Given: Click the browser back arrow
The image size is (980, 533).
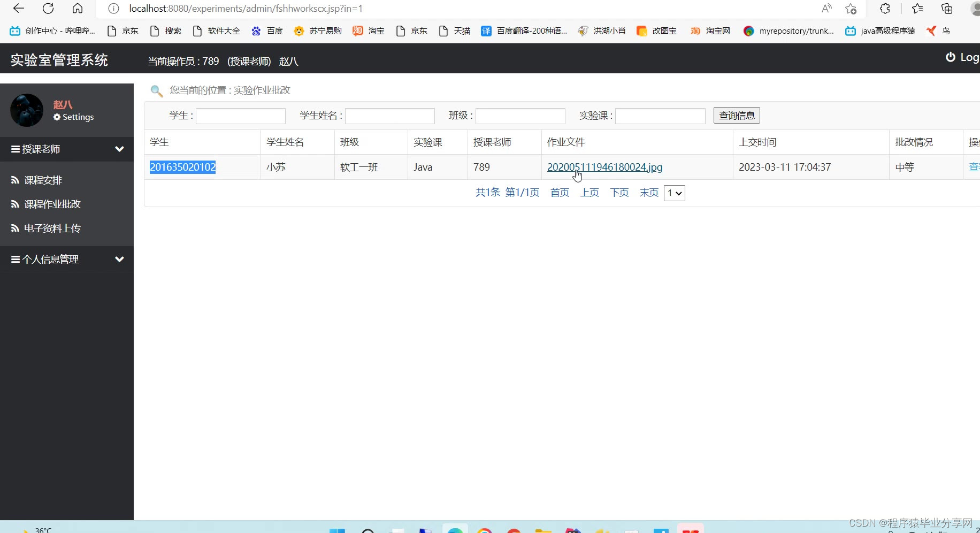Looking at the screenshot, I should tap(19, 9).
